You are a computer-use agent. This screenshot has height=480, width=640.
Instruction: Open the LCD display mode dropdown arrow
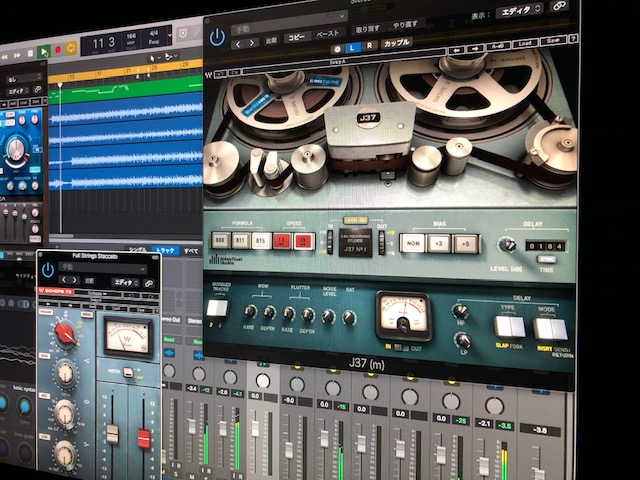(169, 36)
